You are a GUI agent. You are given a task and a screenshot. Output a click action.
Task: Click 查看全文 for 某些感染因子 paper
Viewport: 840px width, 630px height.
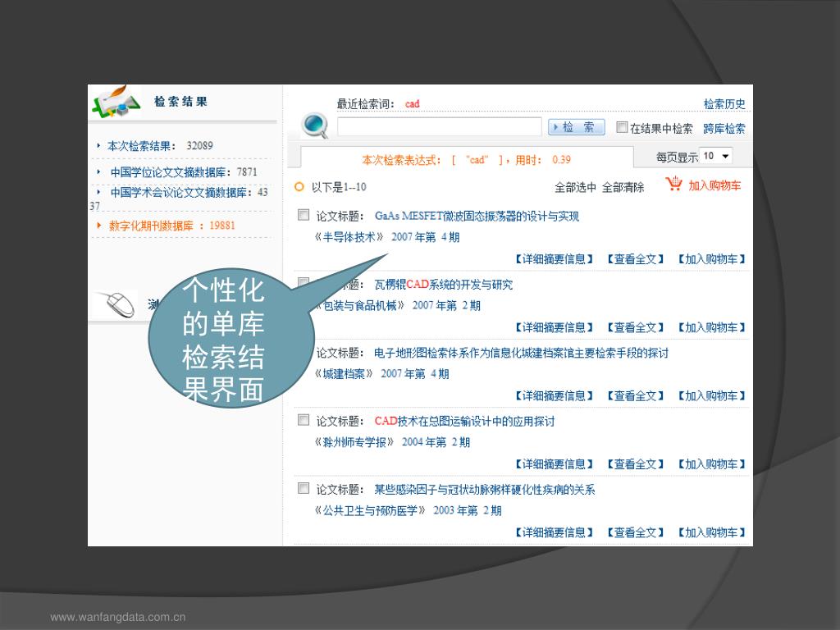tap(636, 532)
